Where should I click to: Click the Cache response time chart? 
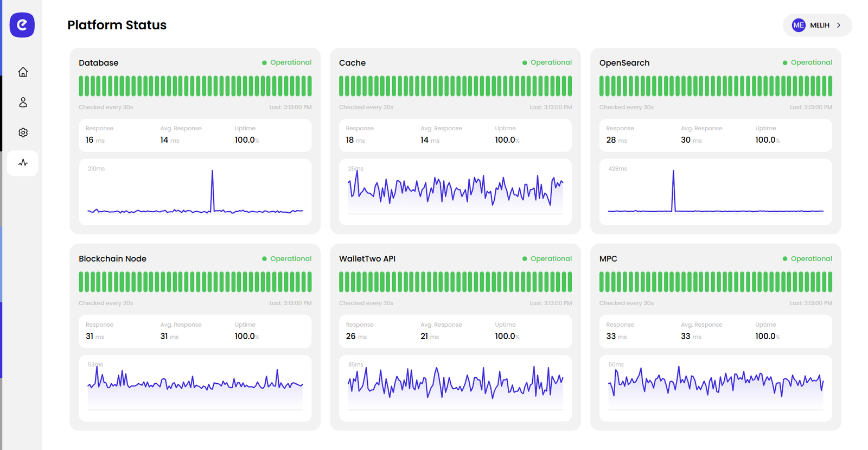click(x=455, y=192)
